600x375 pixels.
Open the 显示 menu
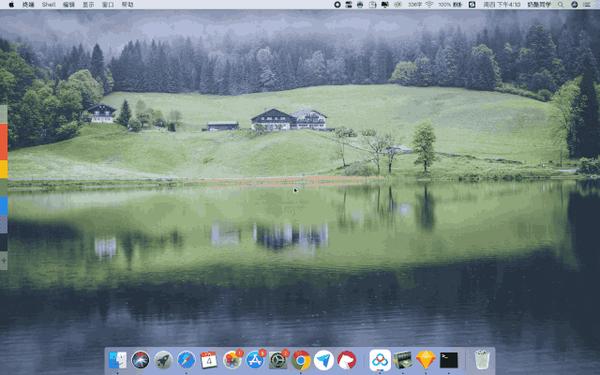click(88, 5)
